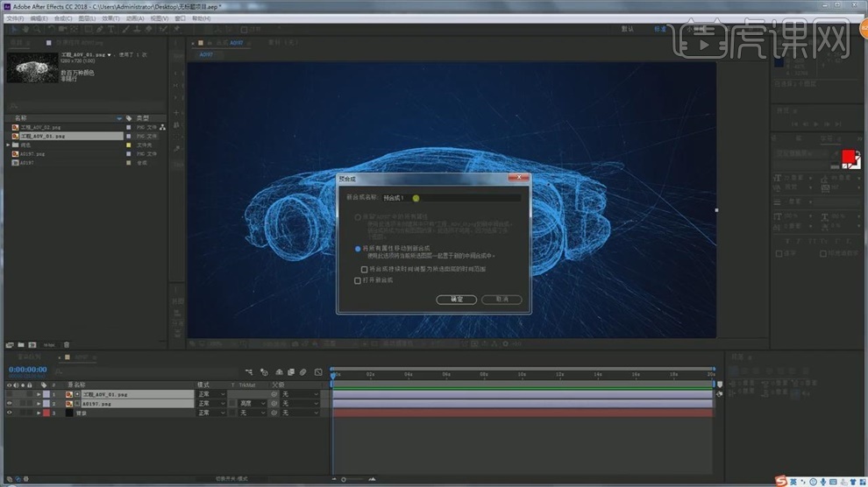Open TrkMat dropdown of A0197.png layer
The image size is (868, 487).
[252, 404]
